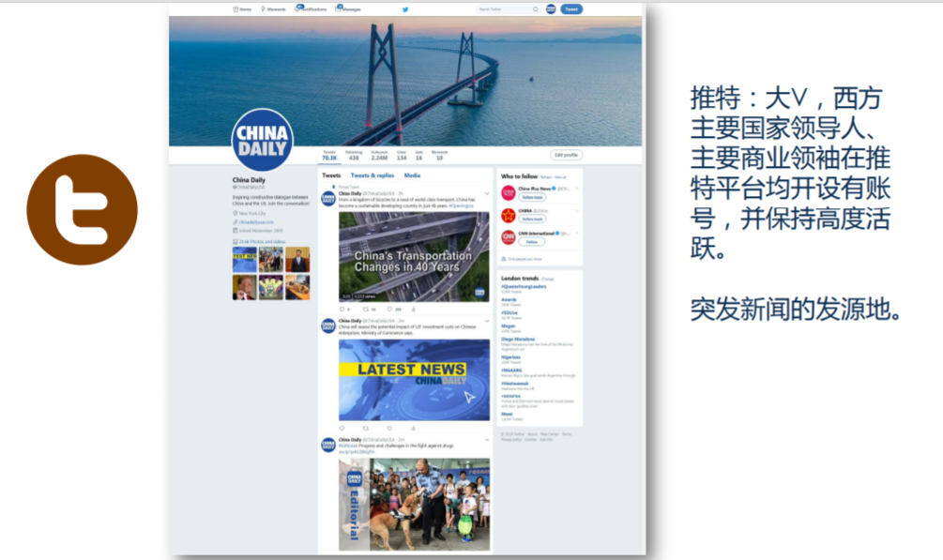Open the Messi trend

(x=507, y=414)
